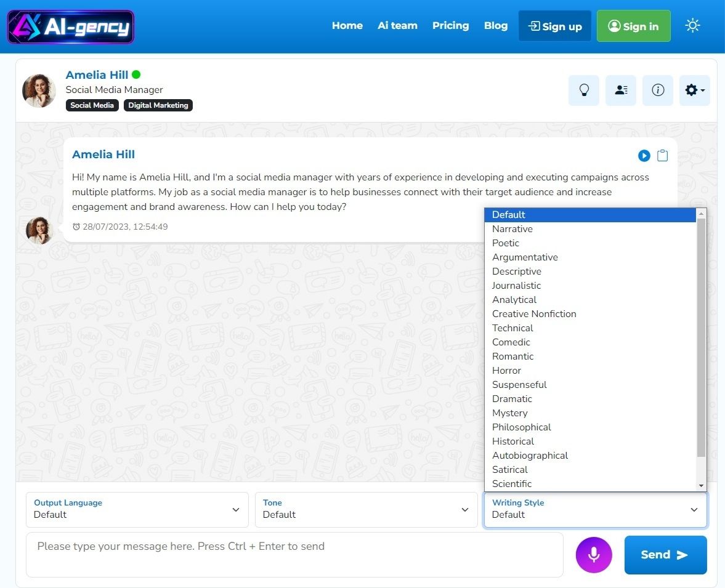Click the lightbulb prompt ideas icon
The image size is (725, 588).
[x=583, y=91]
